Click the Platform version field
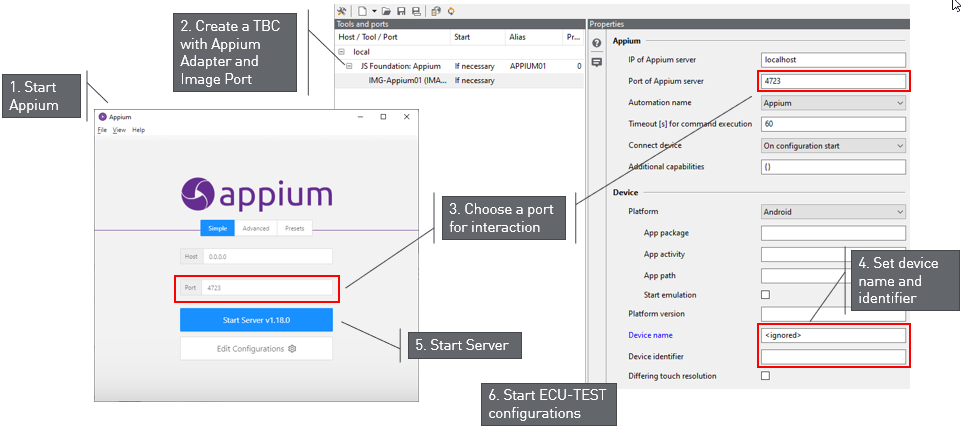Viewport: 964px width, 428px height. tap(833, 314)
